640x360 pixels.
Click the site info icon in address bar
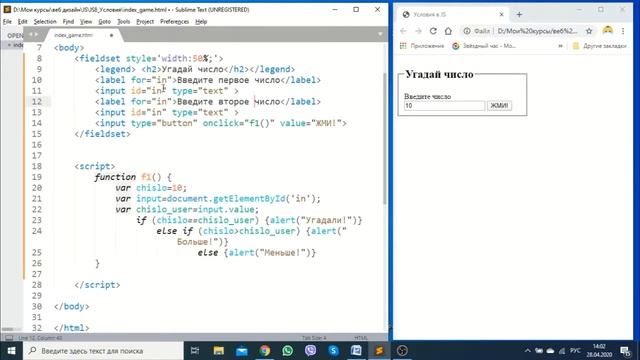click(467, 31)
